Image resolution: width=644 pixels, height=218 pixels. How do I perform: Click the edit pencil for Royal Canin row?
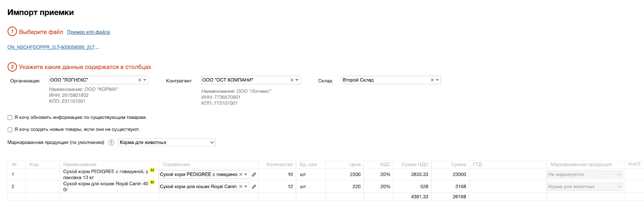(x=254, y=187)
